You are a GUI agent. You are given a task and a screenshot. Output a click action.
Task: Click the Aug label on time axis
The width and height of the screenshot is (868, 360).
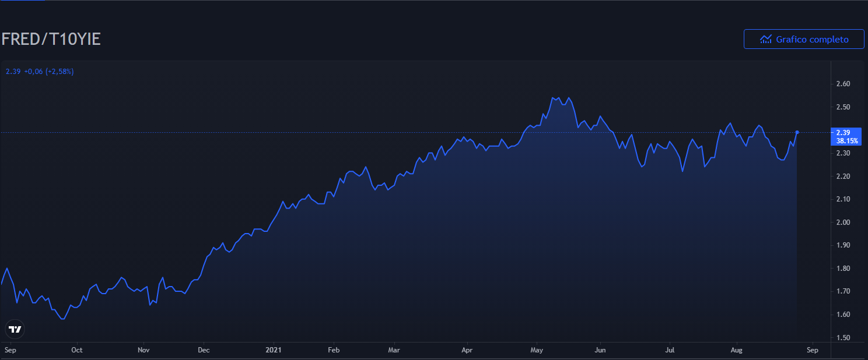[x=736, y=350]
